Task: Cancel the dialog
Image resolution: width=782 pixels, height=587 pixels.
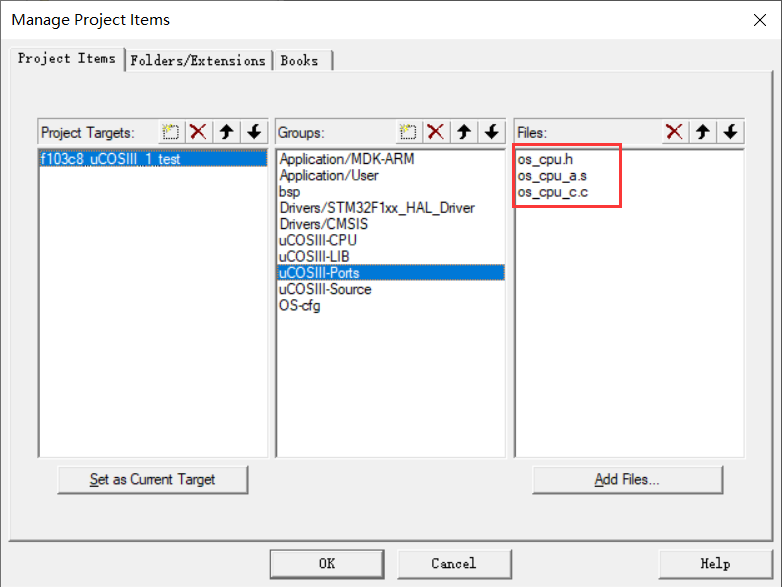Action: 454,564
